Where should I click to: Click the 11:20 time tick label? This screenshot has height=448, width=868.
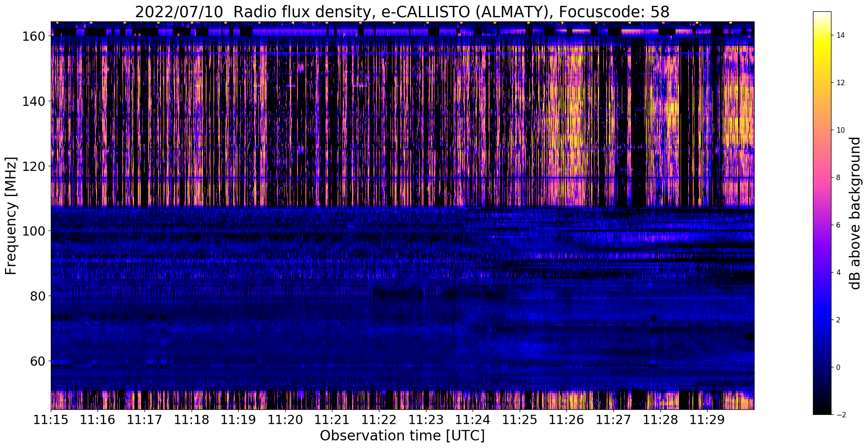pyautogui.click(x=285, y=420)
